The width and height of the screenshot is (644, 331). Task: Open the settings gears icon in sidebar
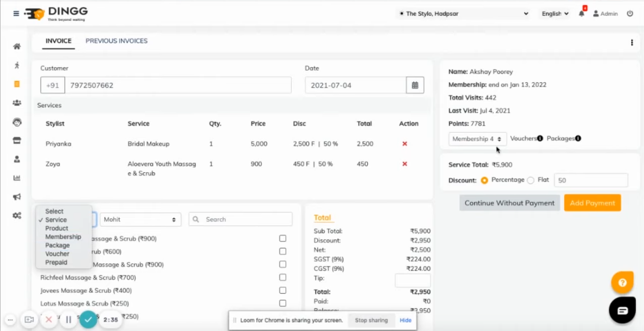(17, 215)
